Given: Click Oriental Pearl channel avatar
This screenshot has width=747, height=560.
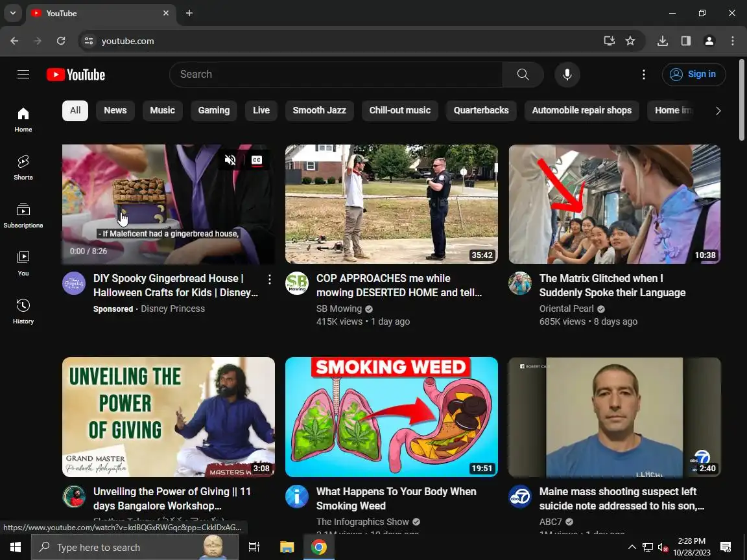Looking at the screenshot, I should click(520, 283).
